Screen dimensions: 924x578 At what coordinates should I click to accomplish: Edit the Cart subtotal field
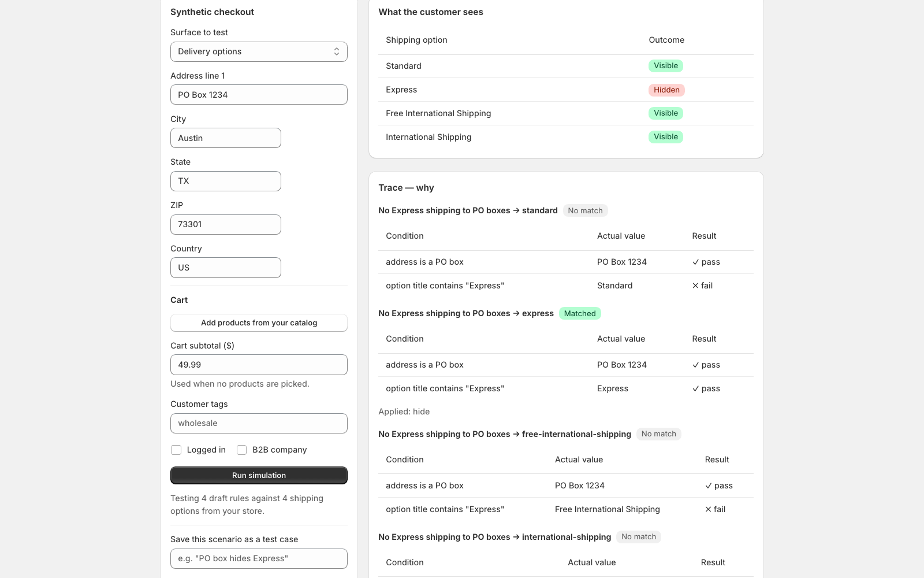coord(259,365)
